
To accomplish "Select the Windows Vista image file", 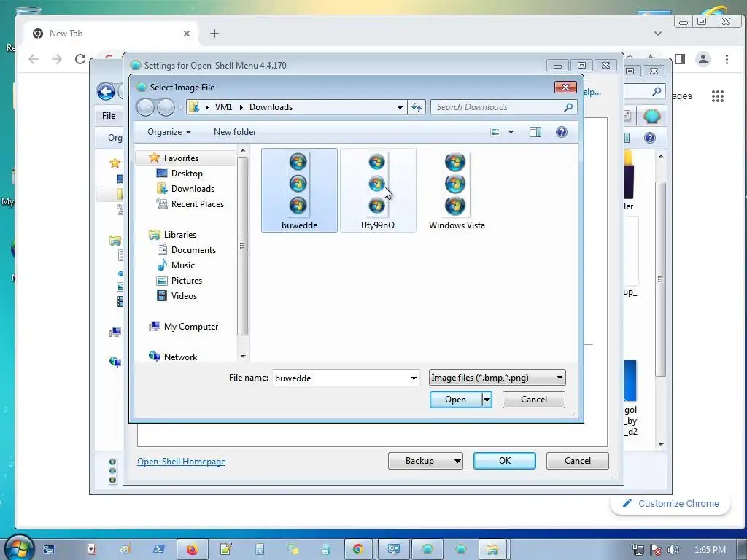I will click(457, 190).
